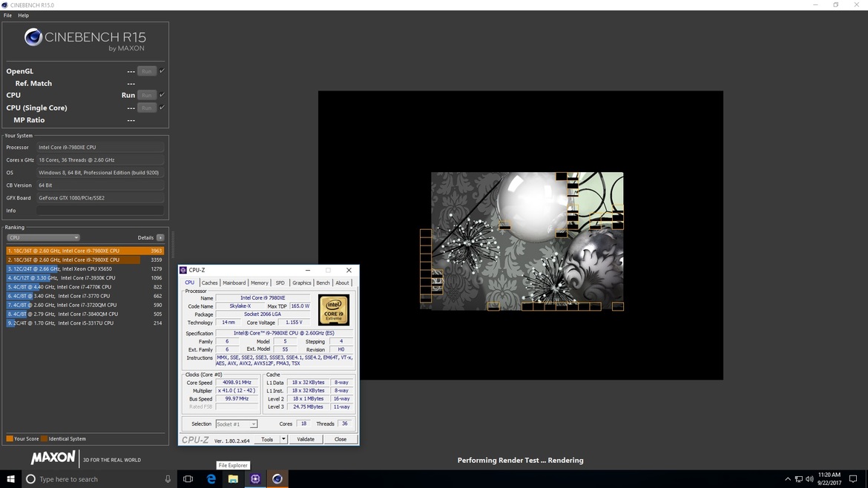Switch to the About tab in CPU-Z
868x488 pixels.
[342, 283]
